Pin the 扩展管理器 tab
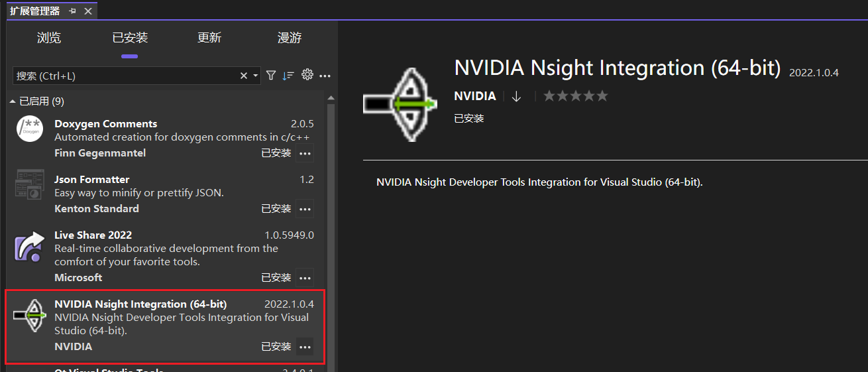The height and width of the screenshot is (372, 868). point(72,11)
